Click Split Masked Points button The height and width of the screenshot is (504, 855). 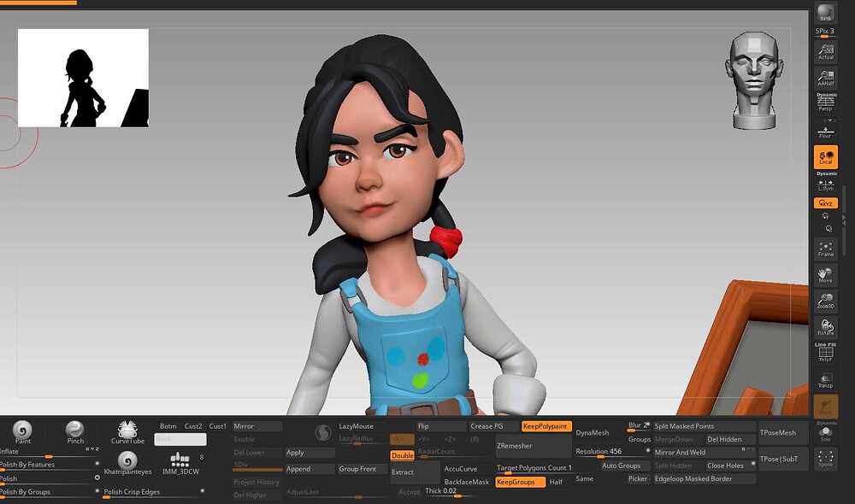click(x=705, y=426)
